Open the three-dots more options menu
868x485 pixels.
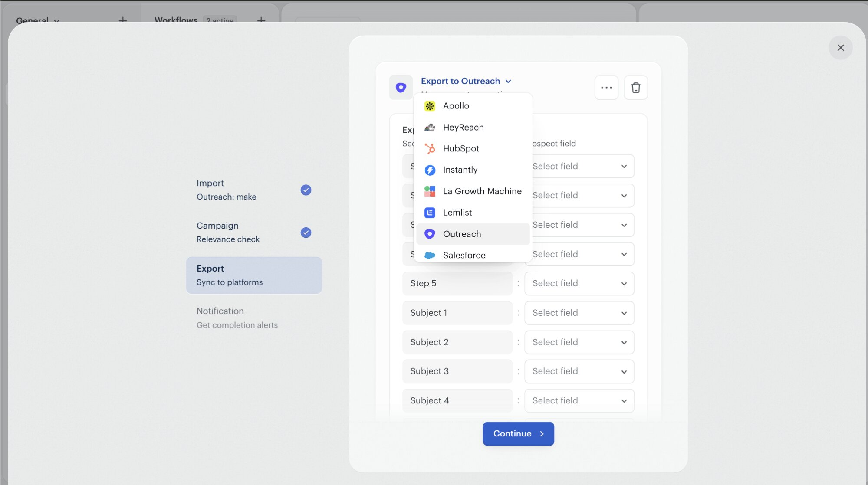[606, 88]
